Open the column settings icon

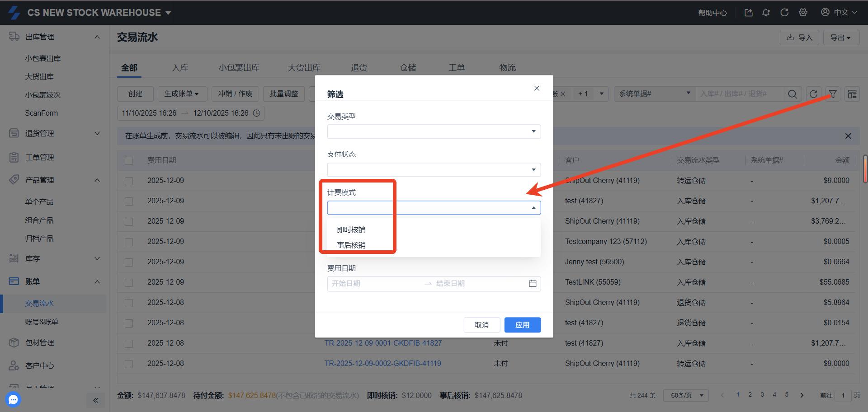tap(852, 94)
